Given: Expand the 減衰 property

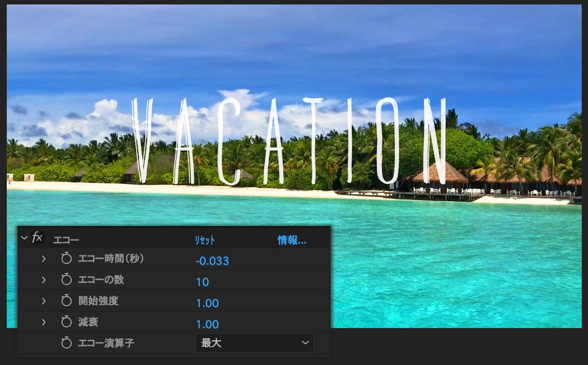Looking at the screenshot, I should coord(44,322).
